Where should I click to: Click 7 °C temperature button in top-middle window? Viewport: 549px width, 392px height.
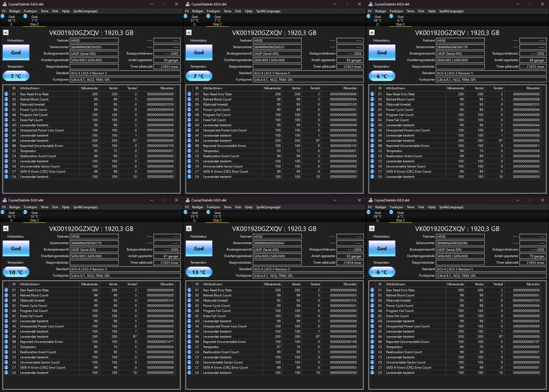(199, 76)
